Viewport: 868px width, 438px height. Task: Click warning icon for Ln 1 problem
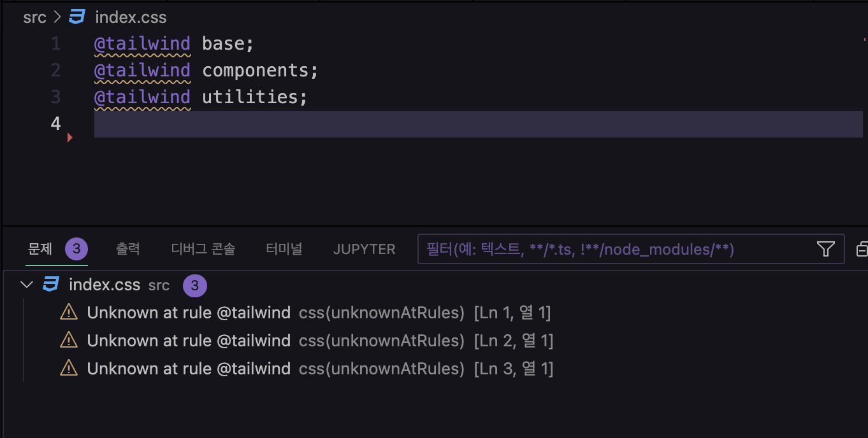(68, 313)
